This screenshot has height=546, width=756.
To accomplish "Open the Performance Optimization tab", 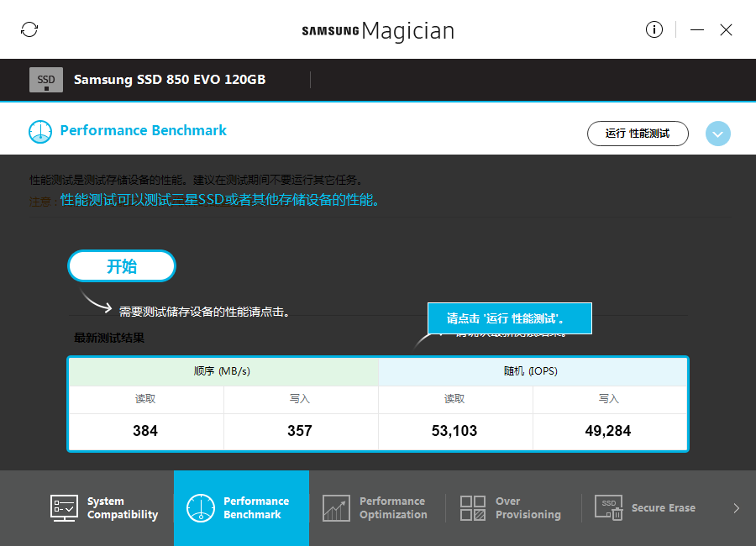I will [377, 508].
